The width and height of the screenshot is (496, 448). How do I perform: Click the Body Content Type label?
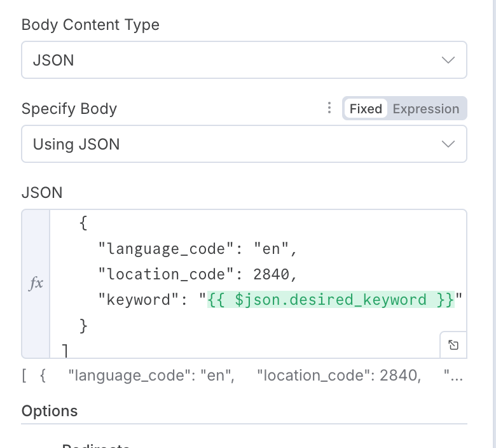pyautogui.click(x=90, y=25)
